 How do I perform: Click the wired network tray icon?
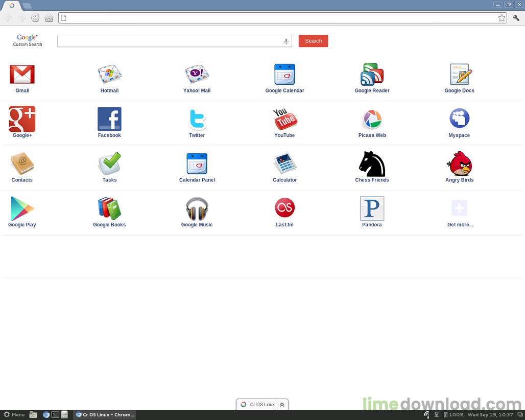pyautogui.click(x=437, y=415)
